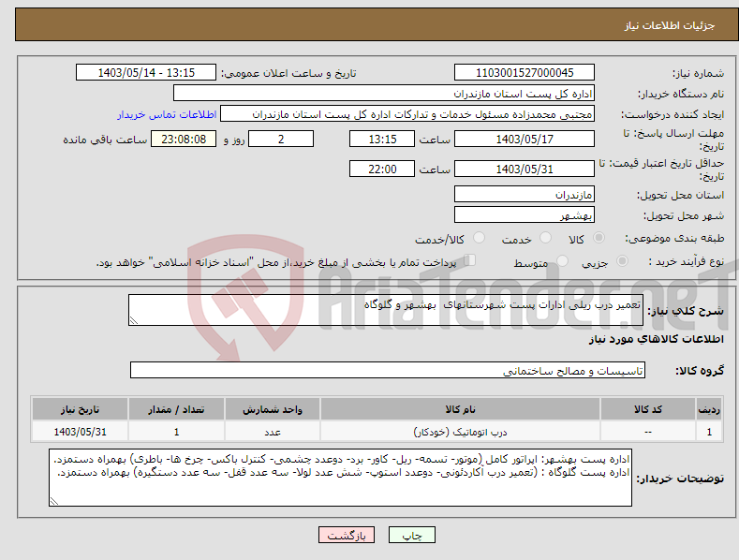This screenshot has height=560, width=739.
Task: Toggle اسناد خزانه اسلامی payment checkbox
Action: [x=470, y=260]
